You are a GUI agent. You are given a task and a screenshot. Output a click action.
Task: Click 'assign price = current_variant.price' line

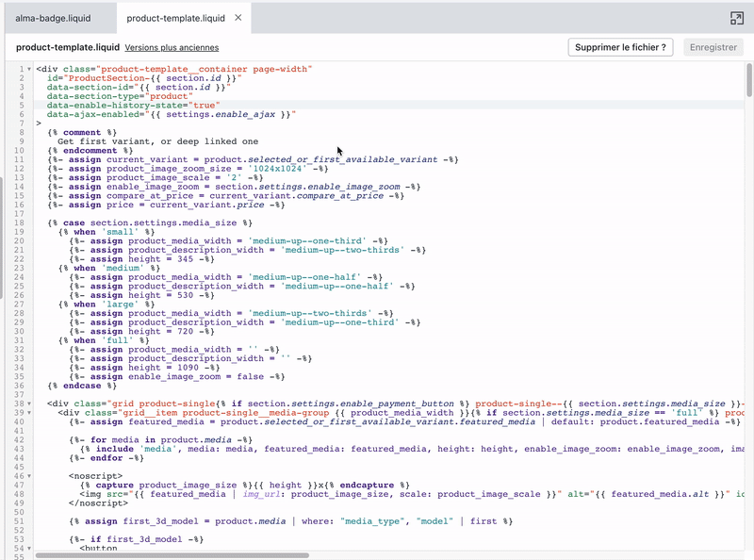coord(166,205)
